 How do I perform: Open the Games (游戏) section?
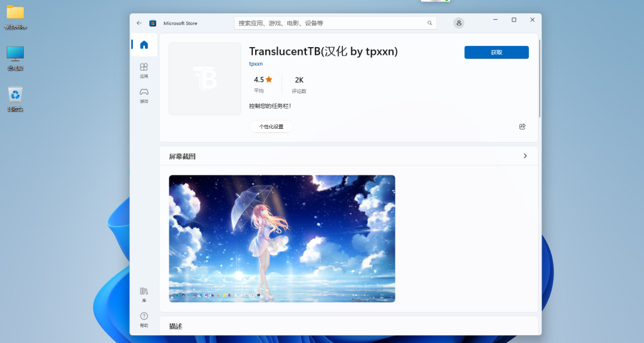tap(144, 95)
